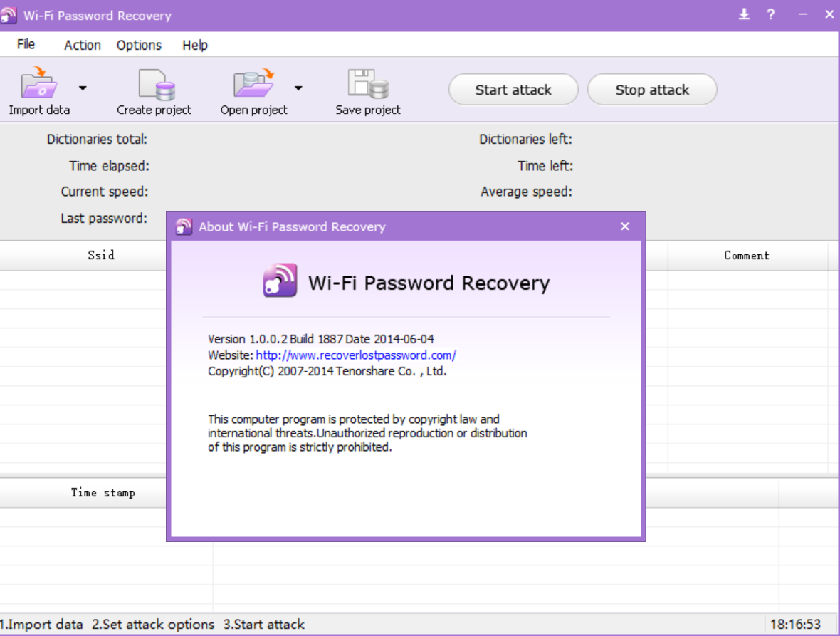This screenshot has height=636, width=840.
Task: Click the Start attack button
Action: (x=513, y=90)
